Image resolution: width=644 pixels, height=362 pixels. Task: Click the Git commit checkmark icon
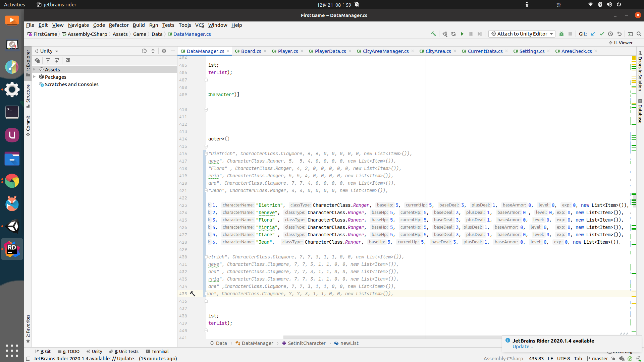point(602,34)
